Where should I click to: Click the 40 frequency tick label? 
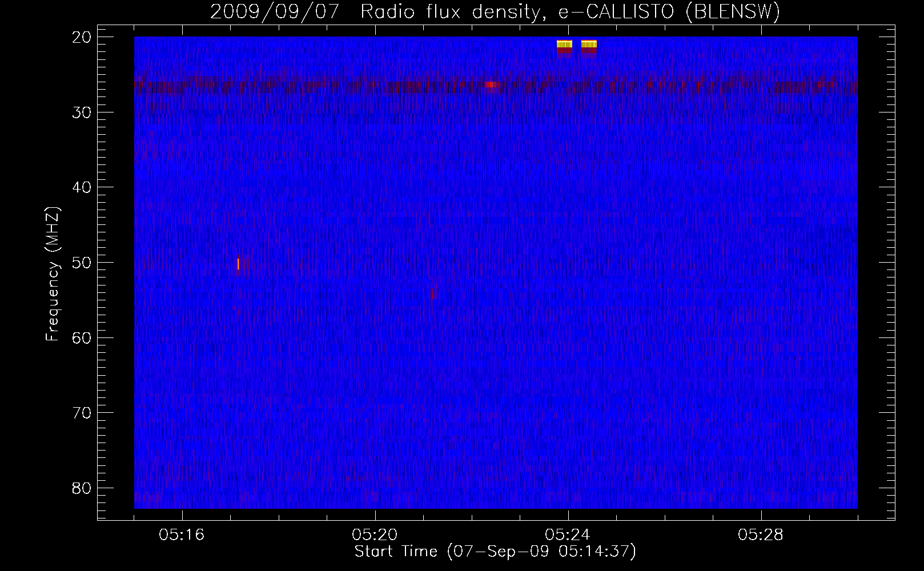82,187
